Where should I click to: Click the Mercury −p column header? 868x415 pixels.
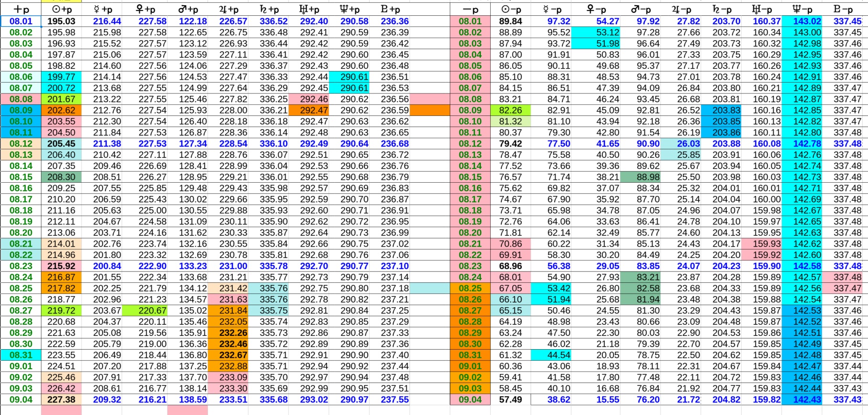pyautogui.click(x=552, y=10)
